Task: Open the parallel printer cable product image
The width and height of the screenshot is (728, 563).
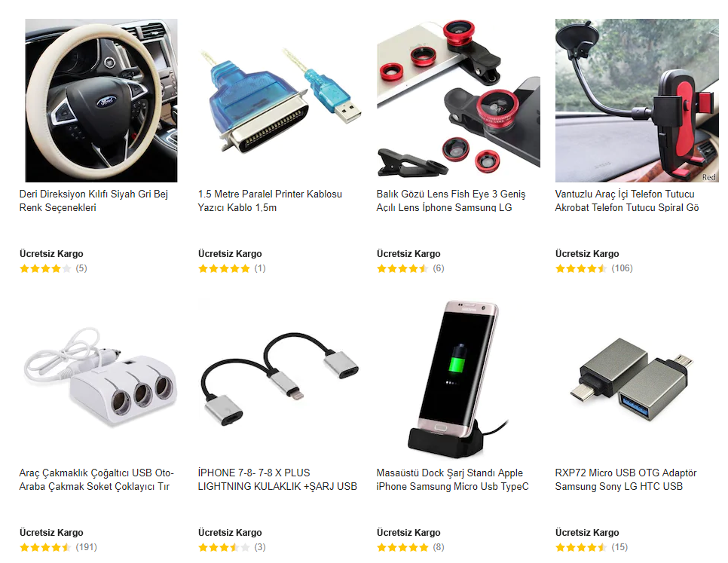Action: 280,100
